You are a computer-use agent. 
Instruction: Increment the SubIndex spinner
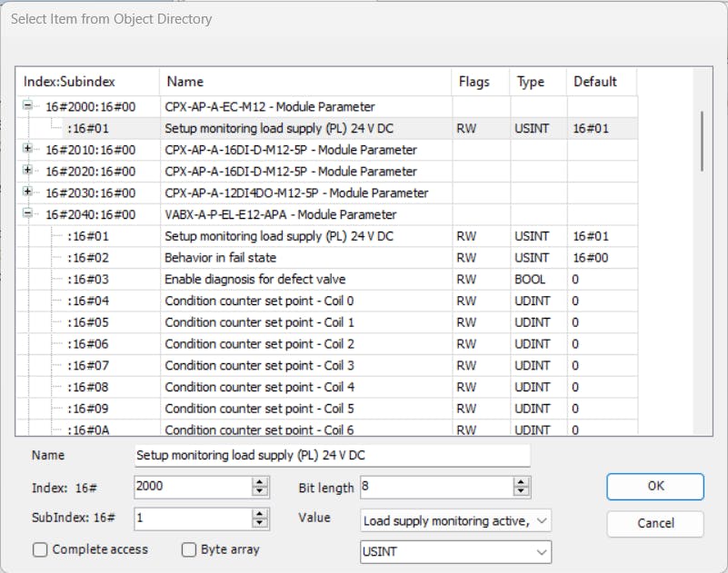pos(260,514)
